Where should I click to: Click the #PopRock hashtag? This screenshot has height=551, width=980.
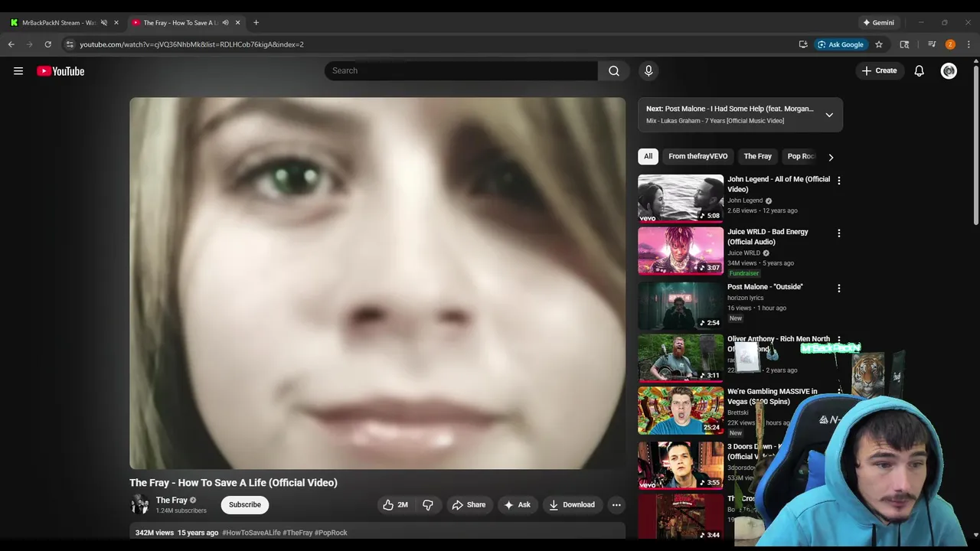(x=331, y=533)
